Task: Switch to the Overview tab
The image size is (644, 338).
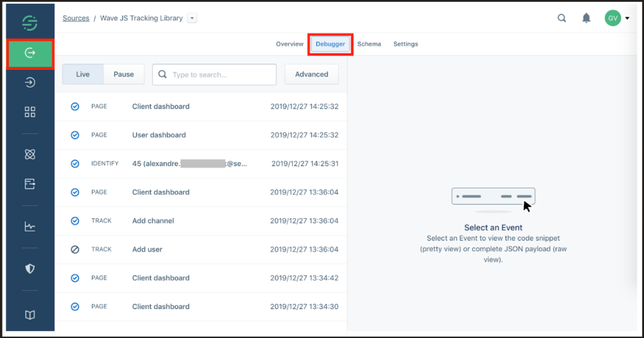Action: click(x=290, y=44)
